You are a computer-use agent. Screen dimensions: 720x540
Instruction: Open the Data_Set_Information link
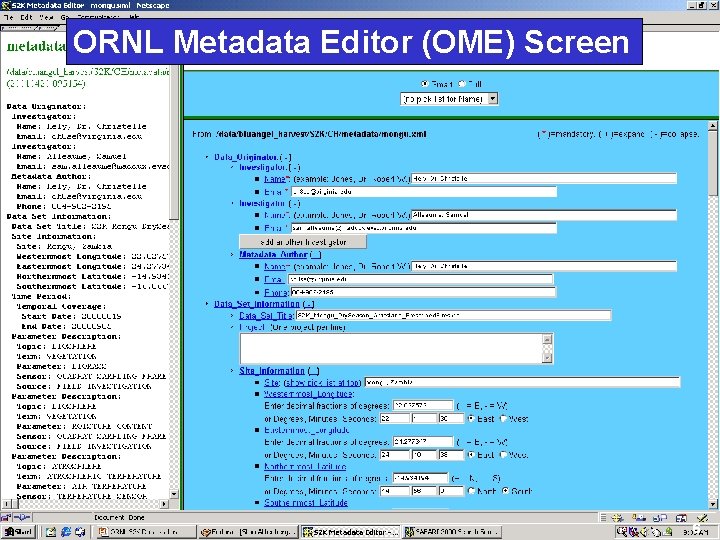(257, 304)
